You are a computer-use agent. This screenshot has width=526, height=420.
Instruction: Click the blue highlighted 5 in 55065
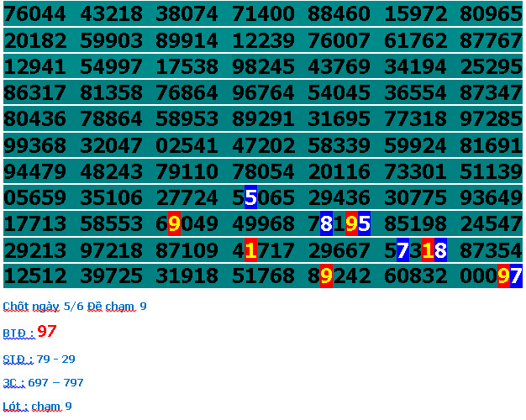[250, 198]
